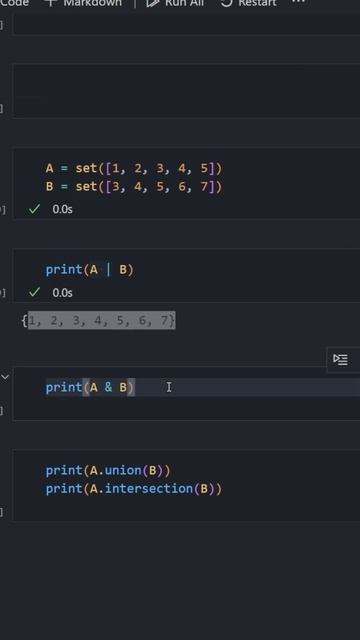360x640 pixels.
Task: Click the output '{1, 2, 3, 4, 5, 6, 7}'
Action: 98,320
